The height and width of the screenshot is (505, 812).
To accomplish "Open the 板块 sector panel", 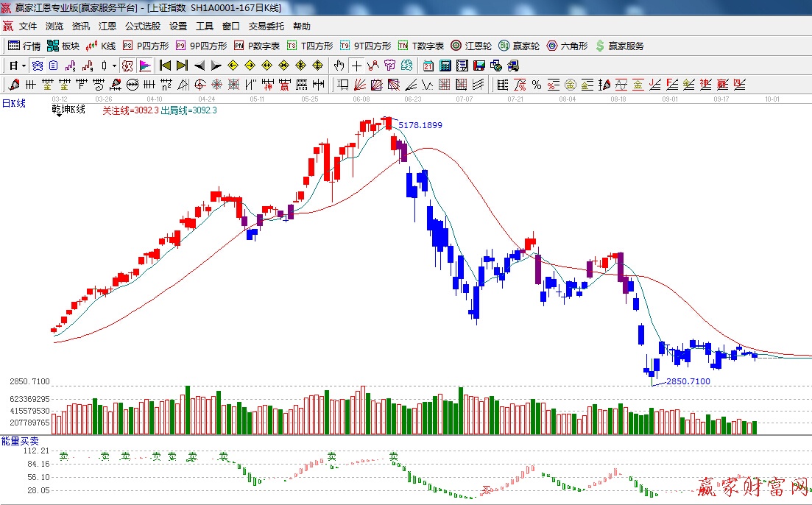I will (63, 46).
